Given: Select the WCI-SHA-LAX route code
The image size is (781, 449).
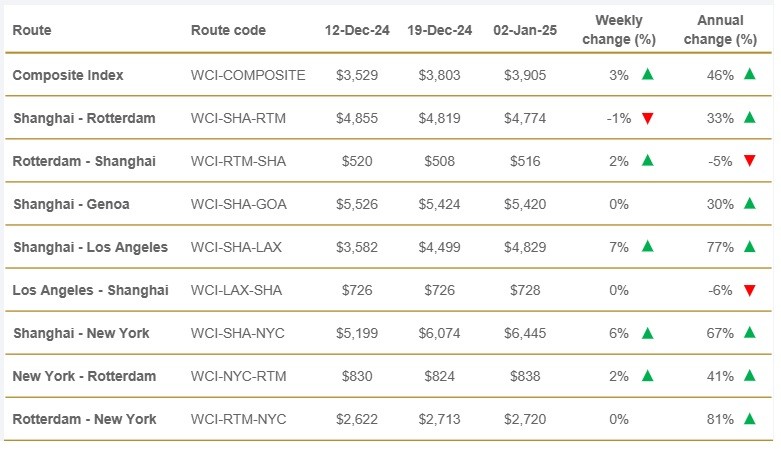Looking at the screenshot, I should 237,247.
